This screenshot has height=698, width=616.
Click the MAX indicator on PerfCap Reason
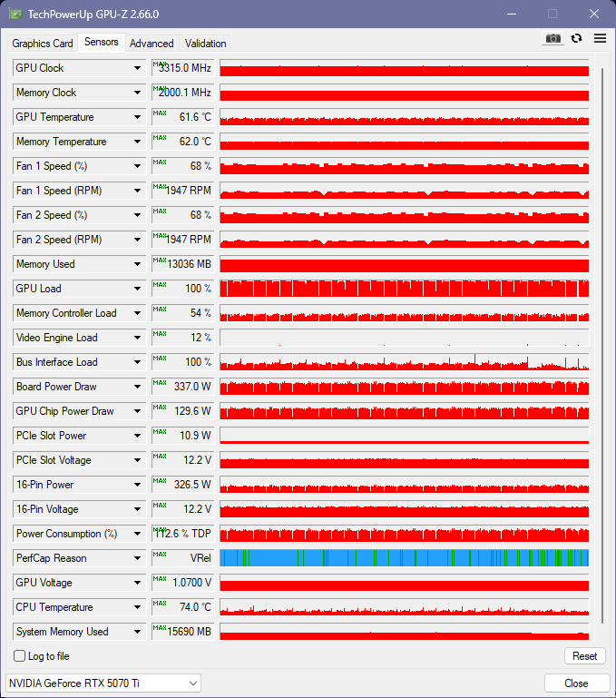[x=160, y=555]
